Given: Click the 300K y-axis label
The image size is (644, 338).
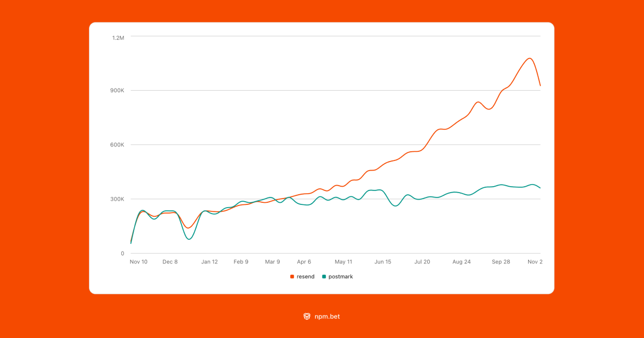Looking at the screenshot, I should coord(118,199).
